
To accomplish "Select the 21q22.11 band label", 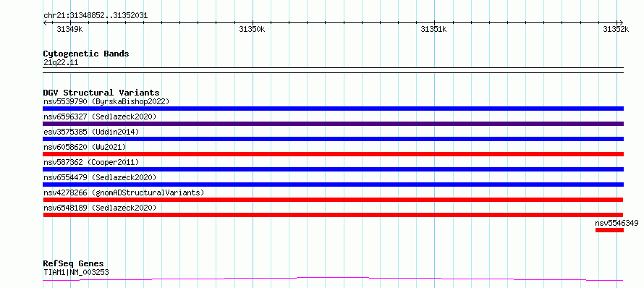I will click(x=61, y=62).
